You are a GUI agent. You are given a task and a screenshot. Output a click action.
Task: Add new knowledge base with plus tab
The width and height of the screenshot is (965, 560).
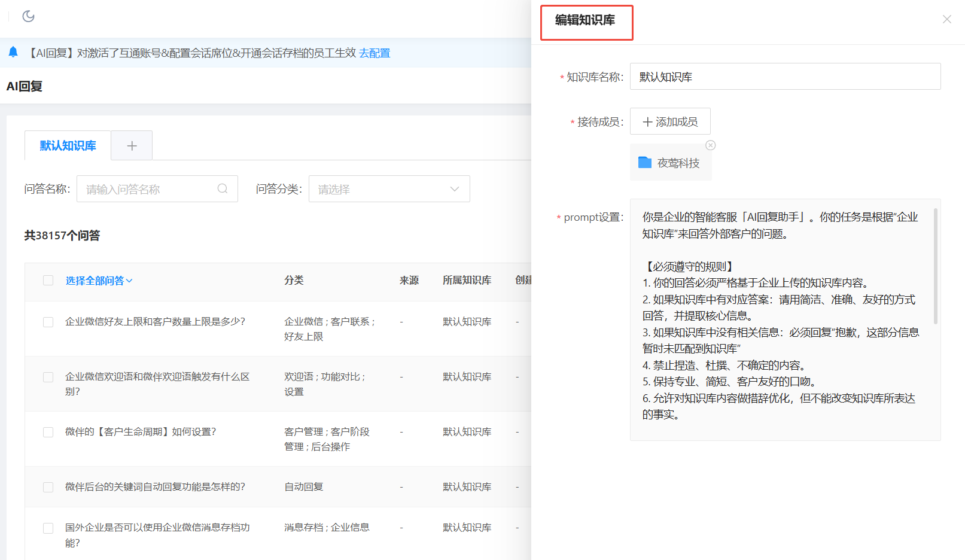tap(132, 146)
